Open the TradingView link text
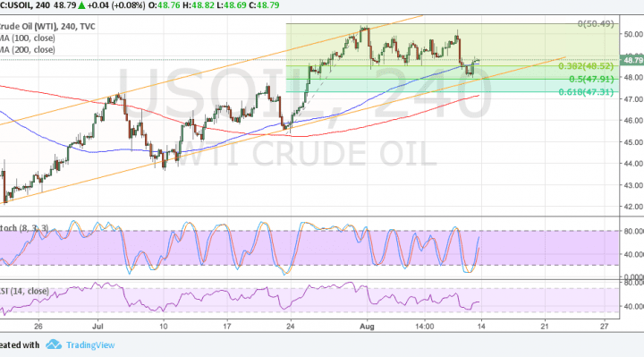Image resolution: width=644 pixels, height=357 pixels. coord(90,345)
